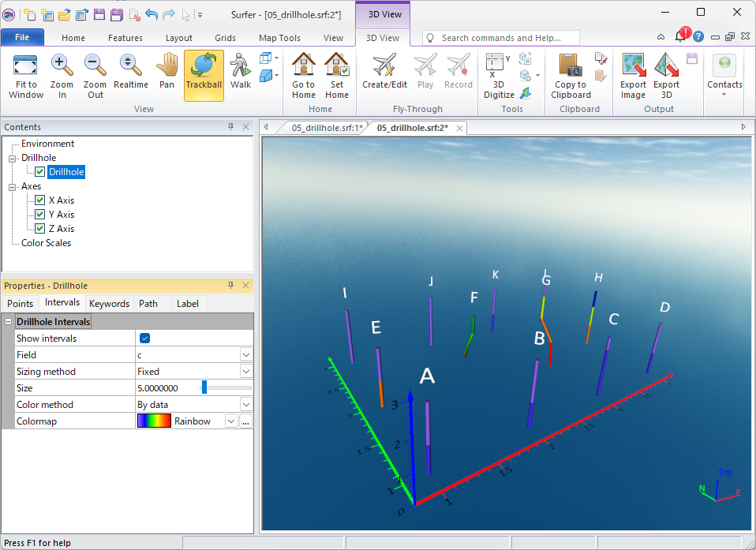The height and width of the screenshot is (550, 756).
Task: Select the Zoom In tool
Action: pyautogui.click(x=62, y=76)
